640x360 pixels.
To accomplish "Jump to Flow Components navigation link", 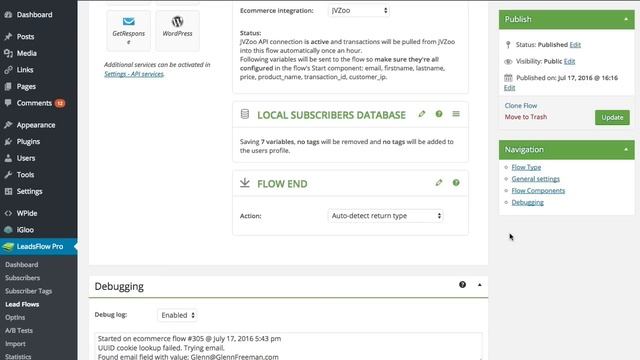I will [538, 191].
